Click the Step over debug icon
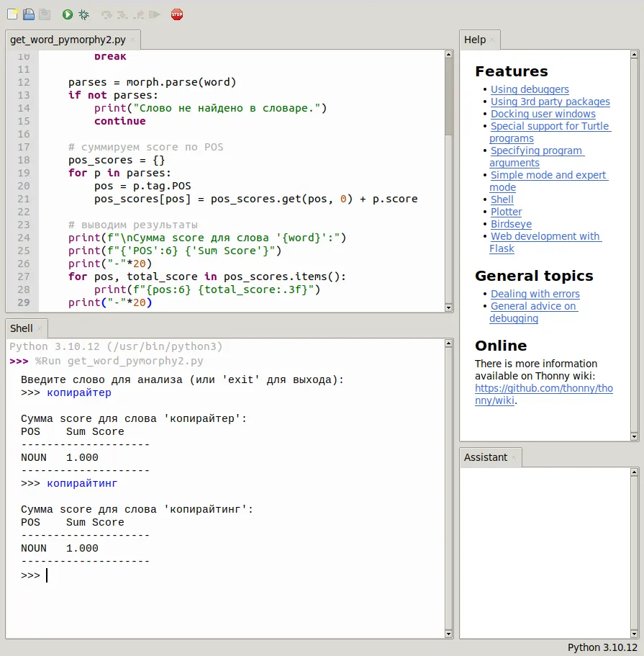The image size is (644, 656). point(106,14)
